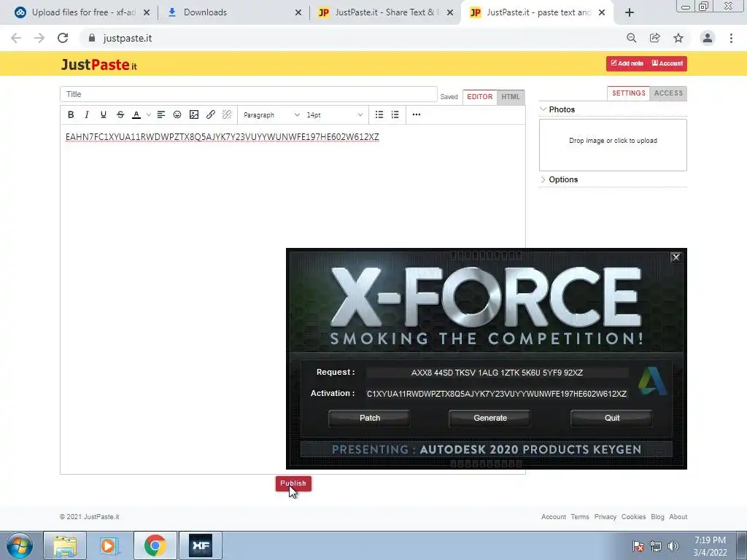Click the text alignment icon
The image size is (747, 560).
pyautogui.click(x=161, y=114)
